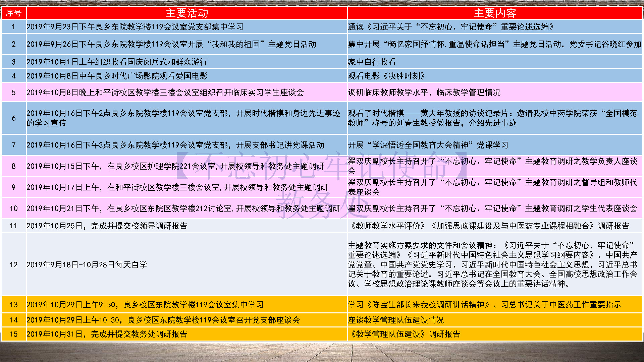Select the 支部书记讲党课活动 cell
This screenshot has height=362, width=644.
pyautogui.click(x=175, y=145)
